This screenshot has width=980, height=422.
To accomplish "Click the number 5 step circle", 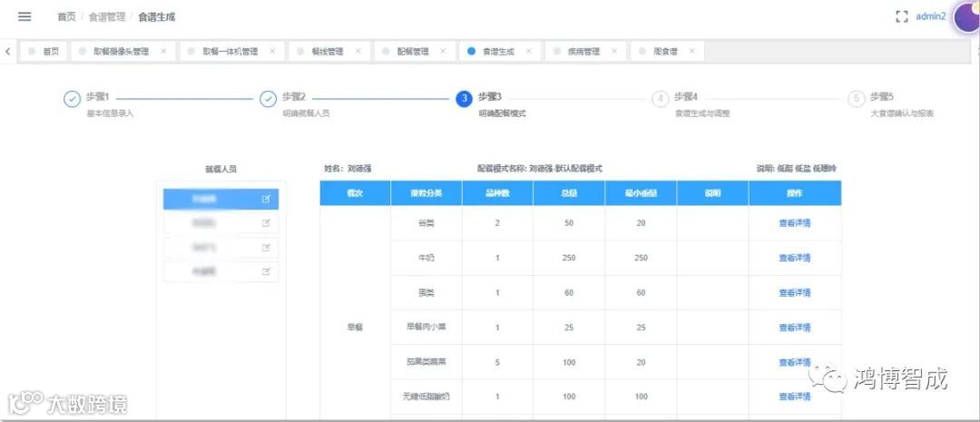I will pos(857,99).
